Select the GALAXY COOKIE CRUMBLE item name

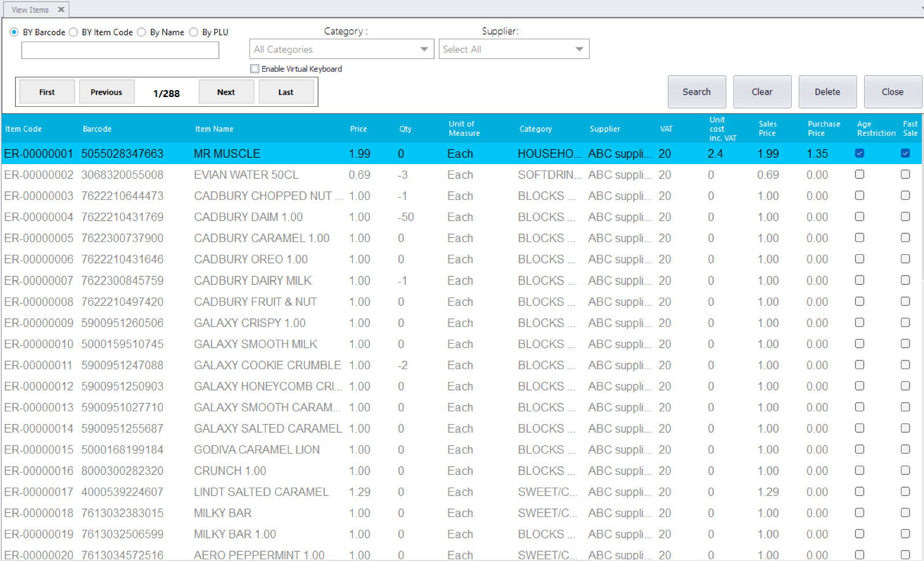click(x=267, y=366)
